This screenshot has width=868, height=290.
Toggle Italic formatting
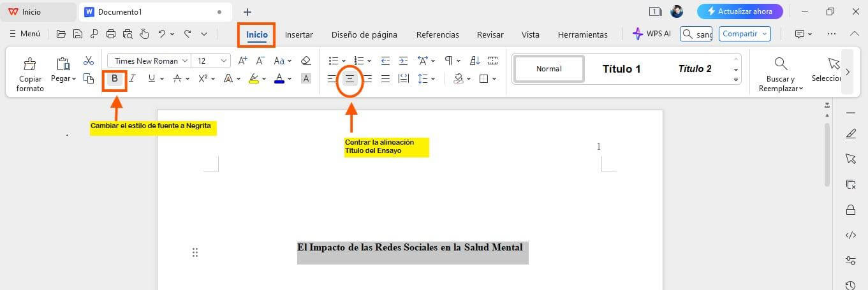[133, 78]
